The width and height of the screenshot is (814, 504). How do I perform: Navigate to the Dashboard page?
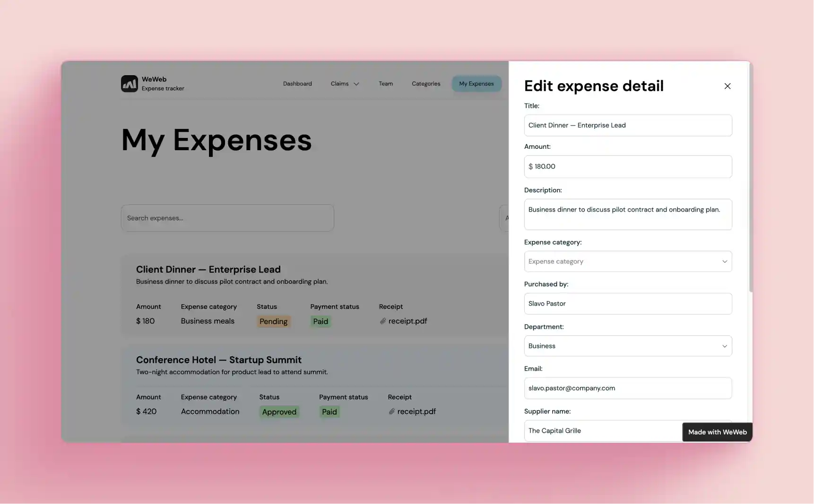tap(297, 83)
